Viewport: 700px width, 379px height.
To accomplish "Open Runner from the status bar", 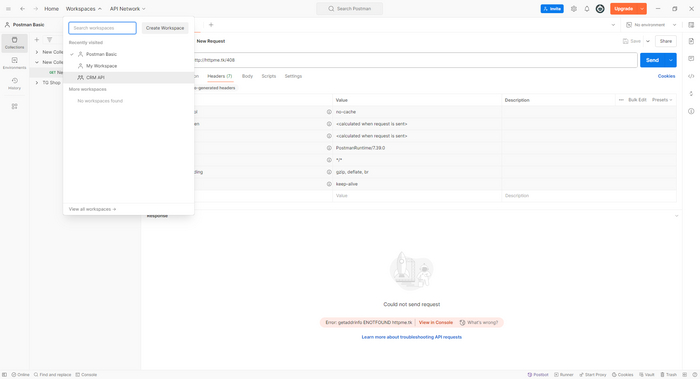I will [x=564, y=375].
